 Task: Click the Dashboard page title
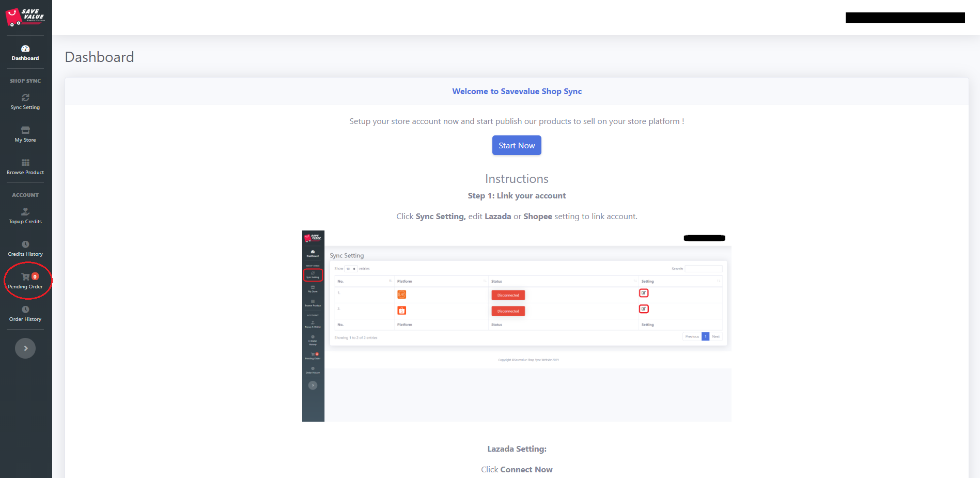point(99,57)
